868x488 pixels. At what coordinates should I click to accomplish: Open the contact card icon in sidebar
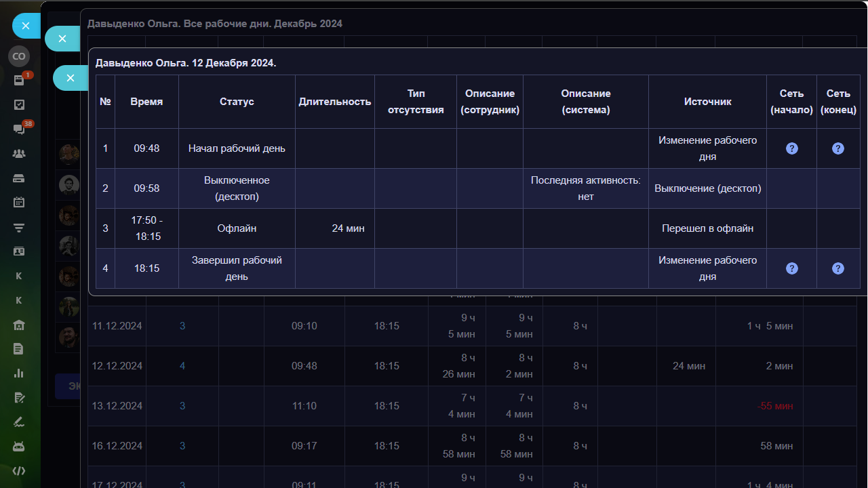click(19, 251)
